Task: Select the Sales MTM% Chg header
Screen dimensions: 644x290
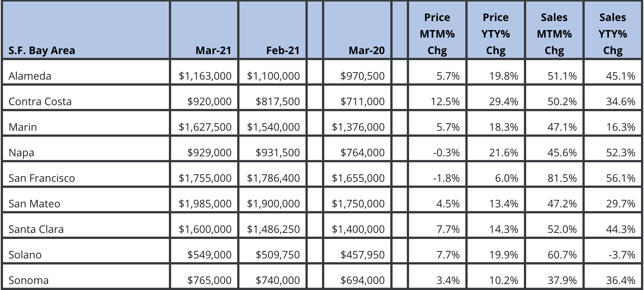Action: (554, 34)
